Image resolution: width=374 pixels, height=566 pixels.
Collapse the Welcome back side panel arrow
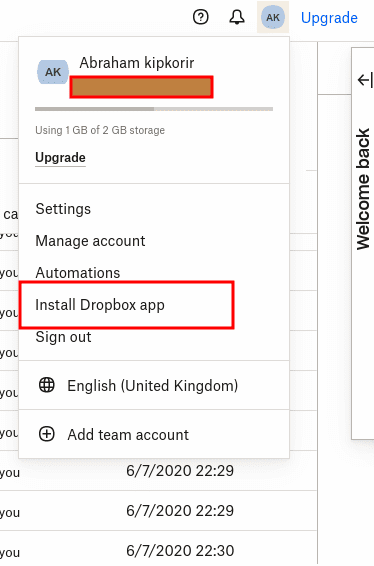365,80
